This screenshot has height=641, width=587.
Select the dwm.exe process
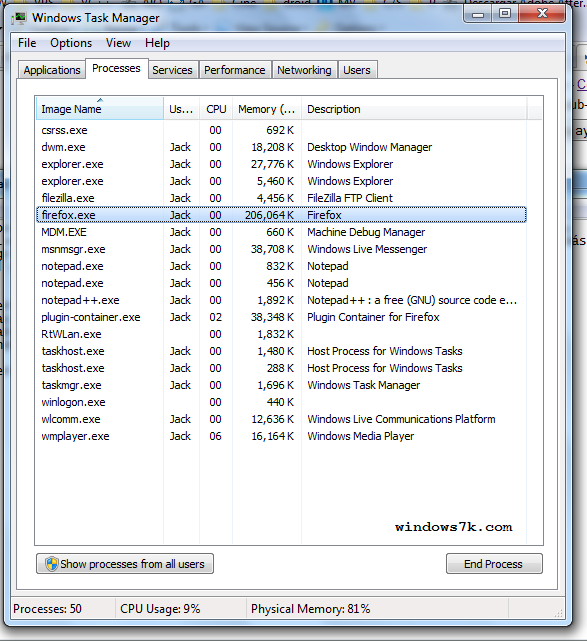coord(281,147)
